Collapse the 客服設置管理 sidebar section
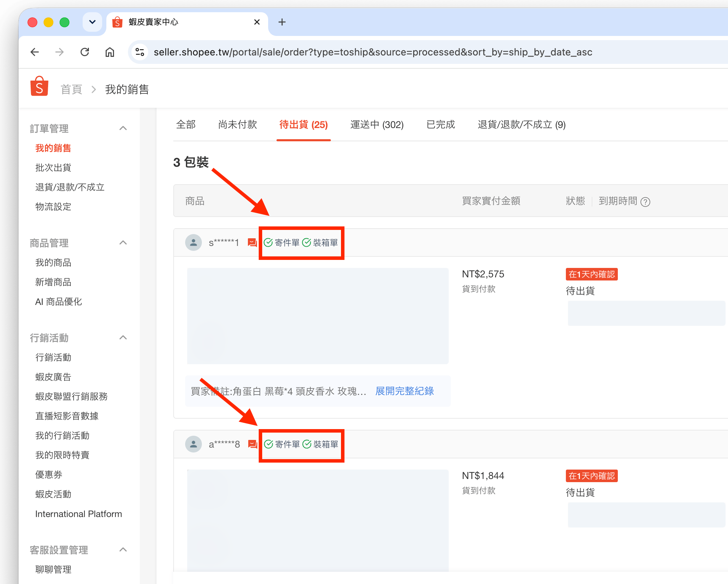Image resolution: width=728 pixels, height=584 pixels. 123,550
